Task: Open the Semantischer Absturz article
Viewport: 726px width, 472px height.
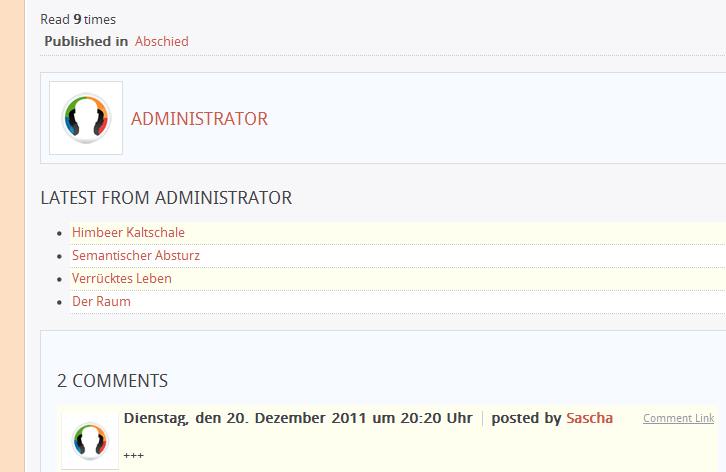Action: (136, 255)
